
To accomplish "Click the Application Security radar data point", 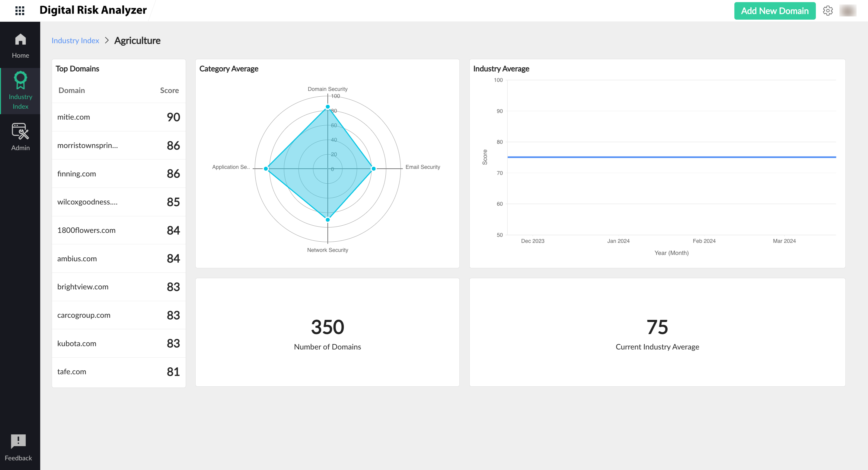I will (x=266, y=169).
